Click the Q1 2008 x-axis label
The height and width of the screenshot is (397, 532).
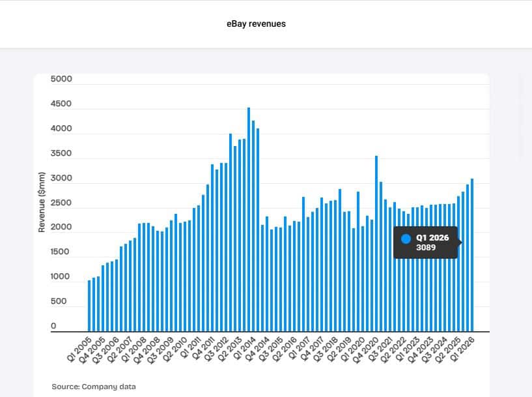[x=134, y=349]
